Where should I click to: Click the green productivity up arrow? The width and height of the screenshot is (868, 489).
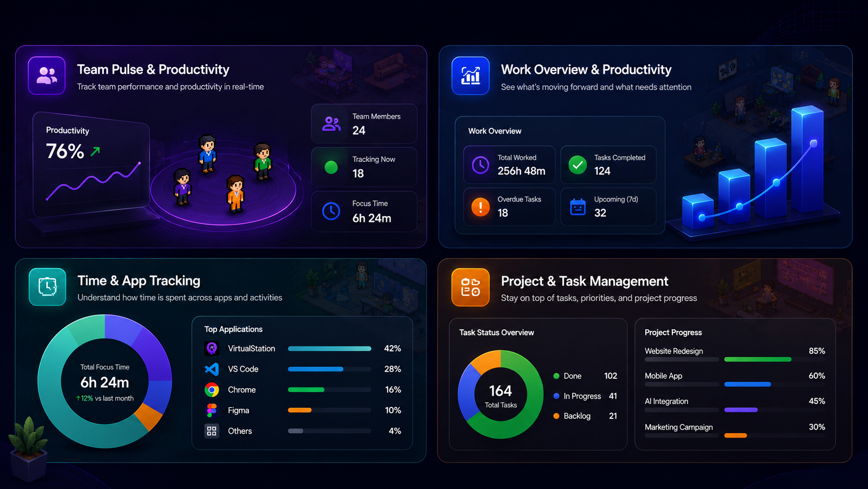point(95,152)
